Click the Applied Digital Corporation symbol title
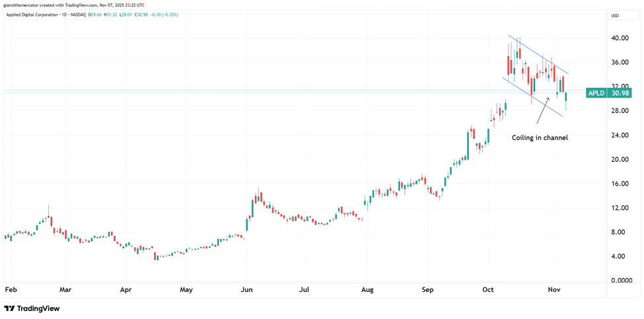Screen dimensions: 644x319 [40, 16]
